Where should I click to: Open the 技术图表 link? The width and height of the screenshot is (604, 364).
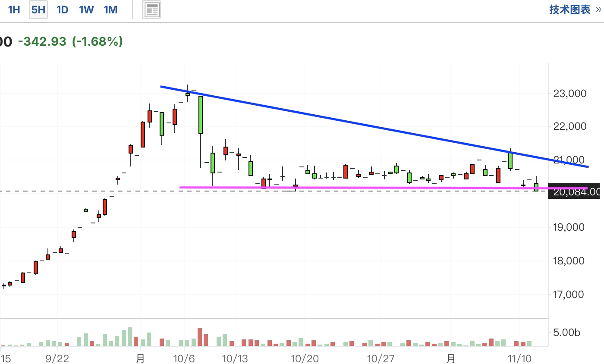(575, 9)
